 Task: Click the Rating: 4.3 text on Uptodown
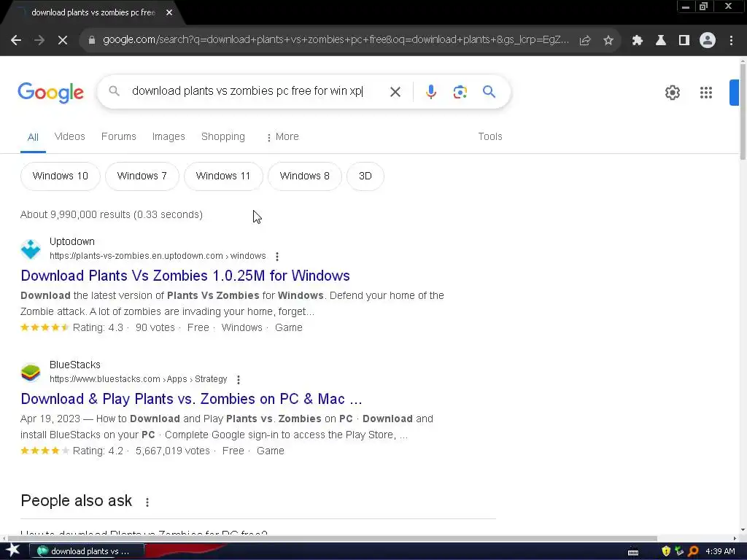point(98,327)
